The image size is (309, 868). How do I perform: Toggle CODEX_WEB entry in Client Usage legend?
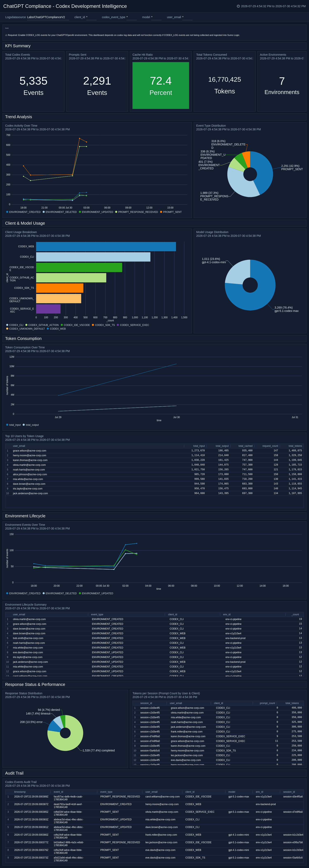coord(56,329)
